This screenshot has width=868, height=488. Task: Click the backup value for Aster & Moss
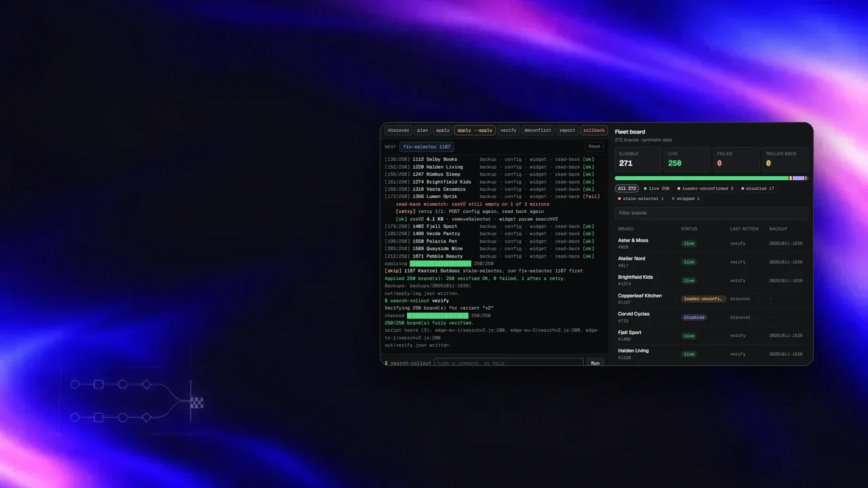pyautogui.click(x=786, y=243)
